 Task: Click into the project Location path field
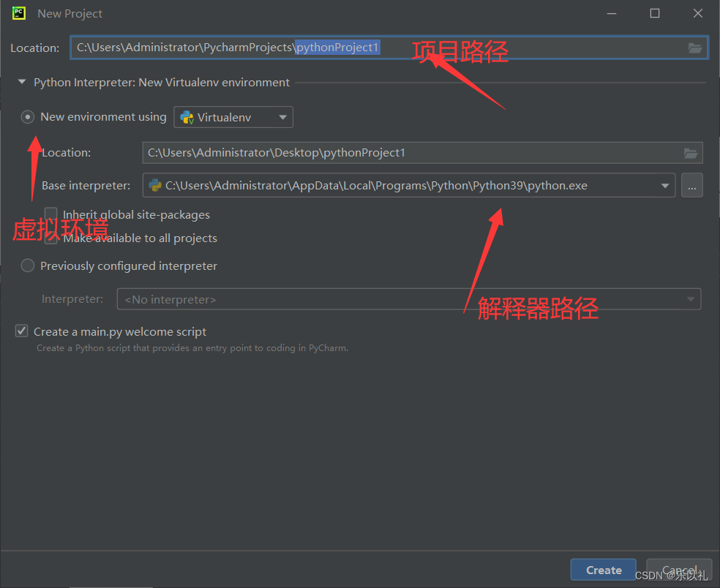click(x=389, y=48)
